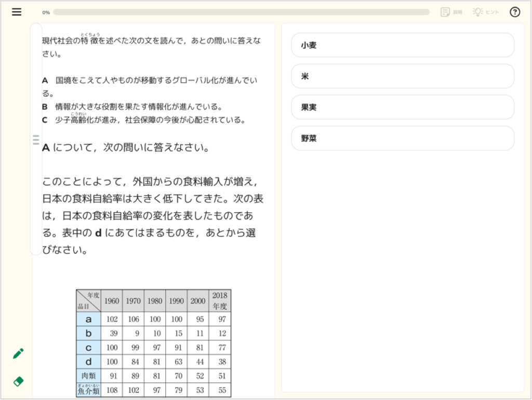Open the hamburger menu
Screen dimensions: 532x400
pyautogui.click(x=17, y=12)
